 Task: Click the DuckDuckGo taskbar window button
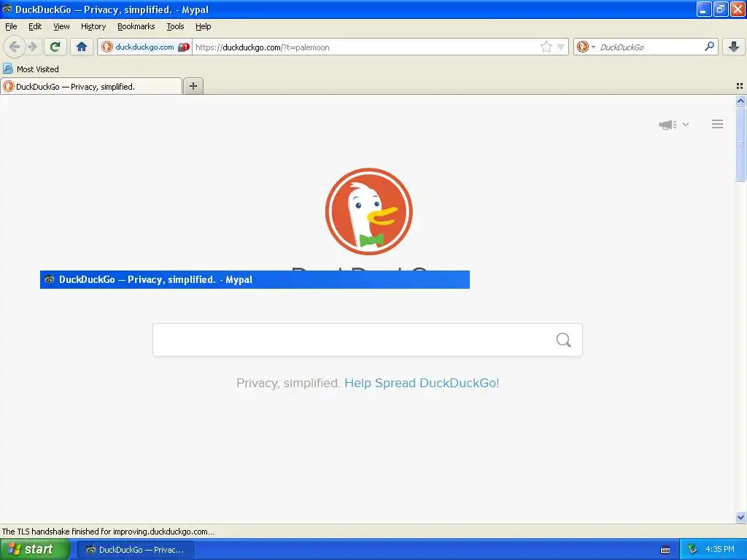[135, 550]
